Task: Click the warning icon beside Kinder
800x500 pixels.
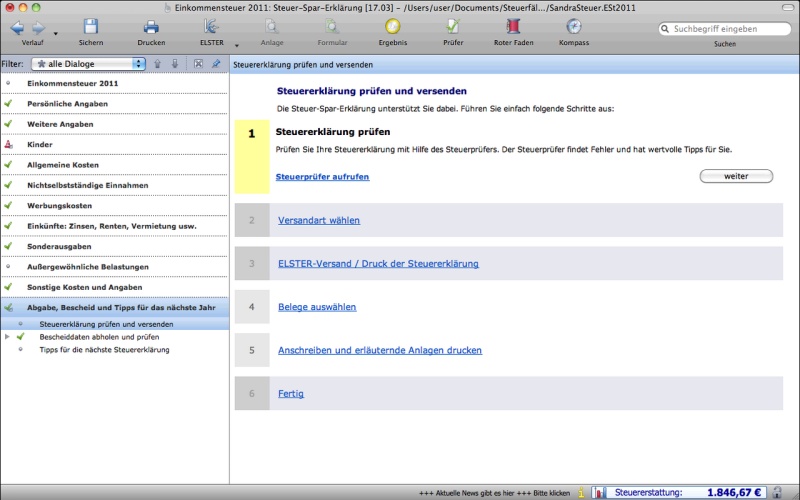Action: tap(8, 144)
